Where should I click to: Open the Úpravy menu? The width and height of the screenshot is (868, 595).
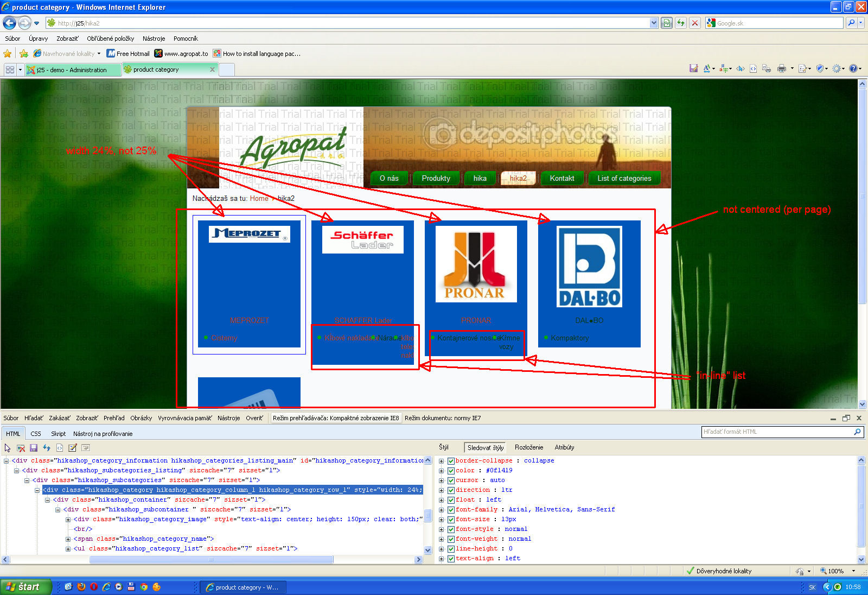coord(38,39)
